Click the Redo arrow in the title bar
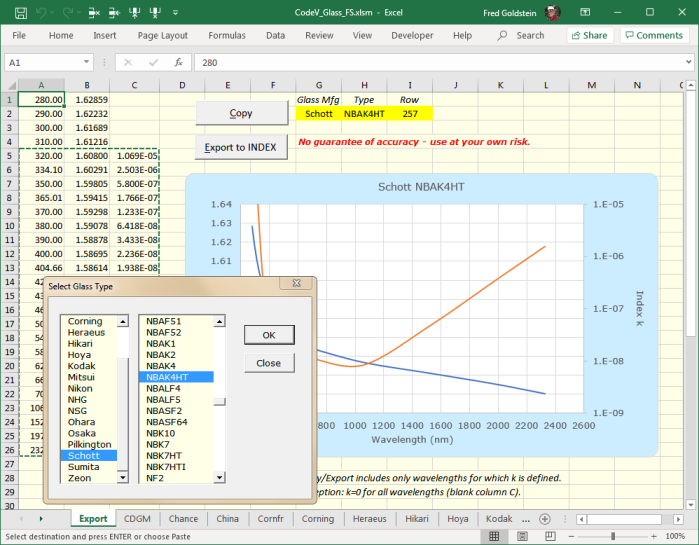The width and height of the screenshot is (699, 545). [x=67, y=13]
